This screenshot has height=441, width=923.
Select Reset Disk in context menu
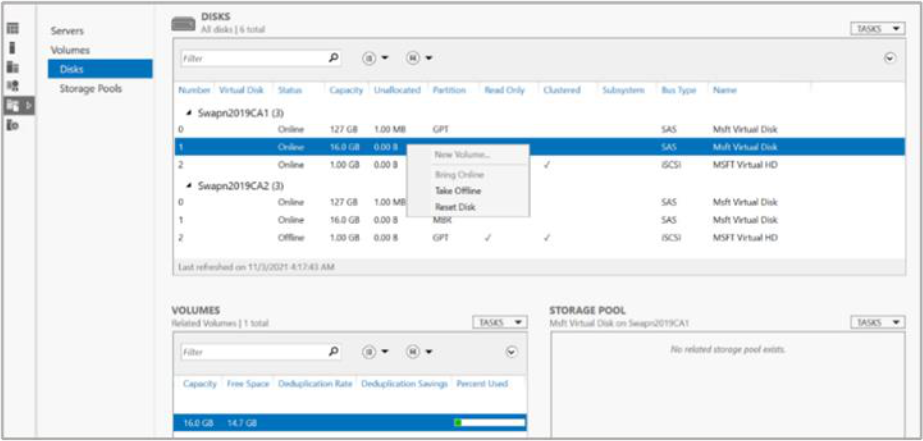pyautogui.click(x=455, y=207)
